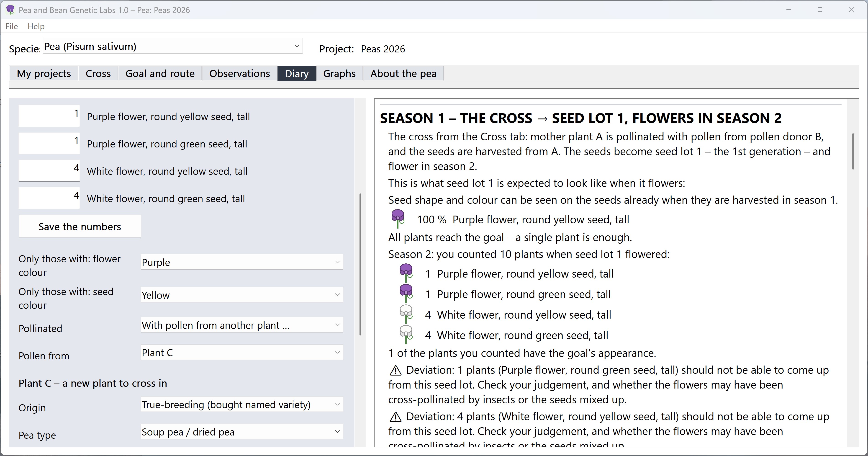Minimize the Pea and Bean Genetic Labs window
868x456 pixels.
point(788,10)
